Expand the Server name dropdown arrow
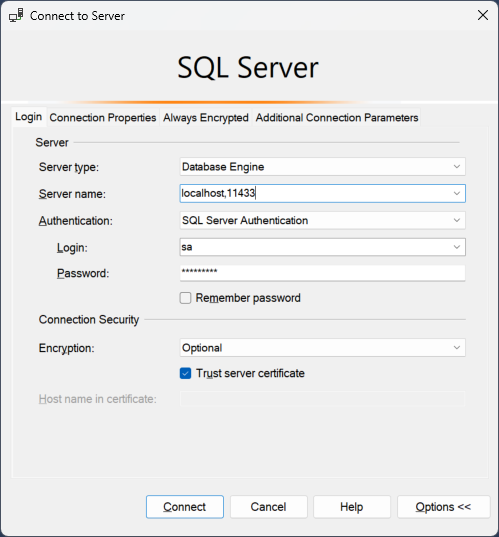This screenshot has height=537, width=499. (457, 193)
